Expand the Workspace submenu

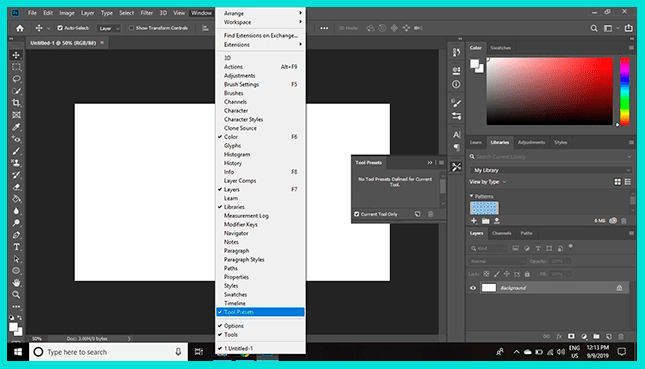pos(260,22)
